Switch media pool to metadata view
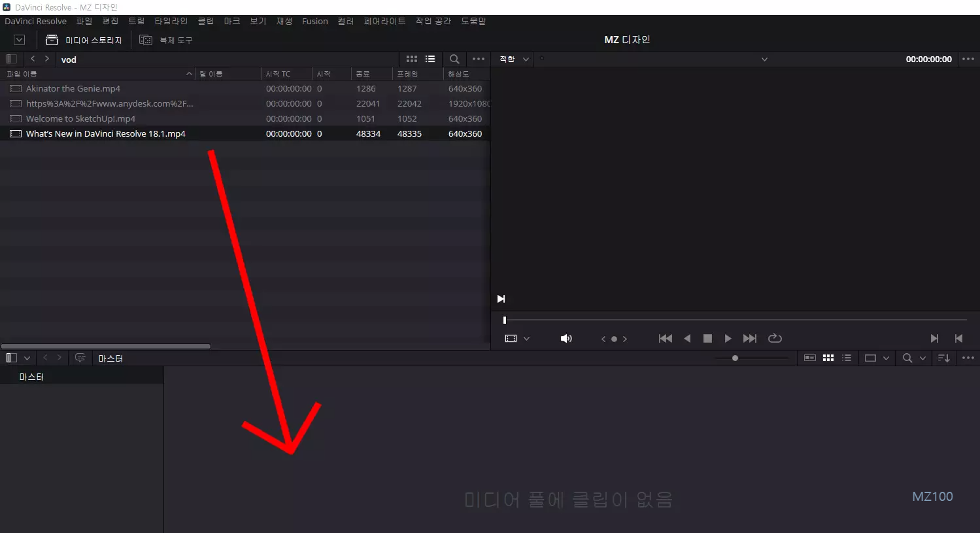The image size is (980, 533). pyautogui.click(x=809, y=358)
